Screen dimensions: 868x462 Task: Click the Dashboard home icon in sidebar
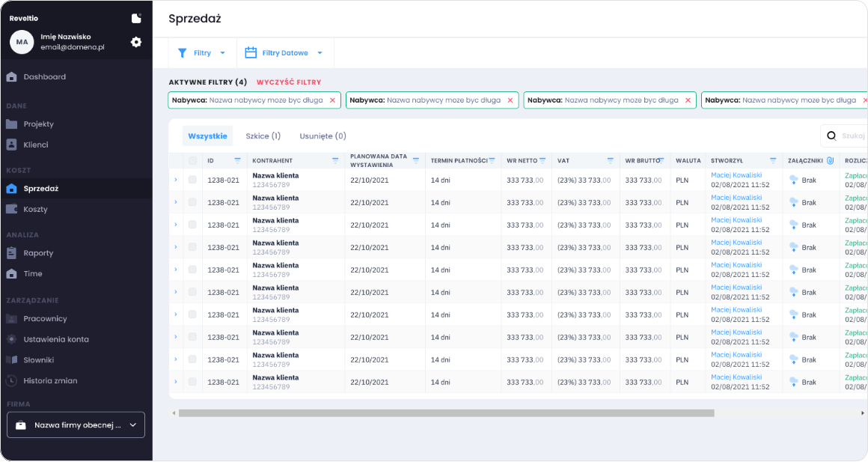(11, 76)
